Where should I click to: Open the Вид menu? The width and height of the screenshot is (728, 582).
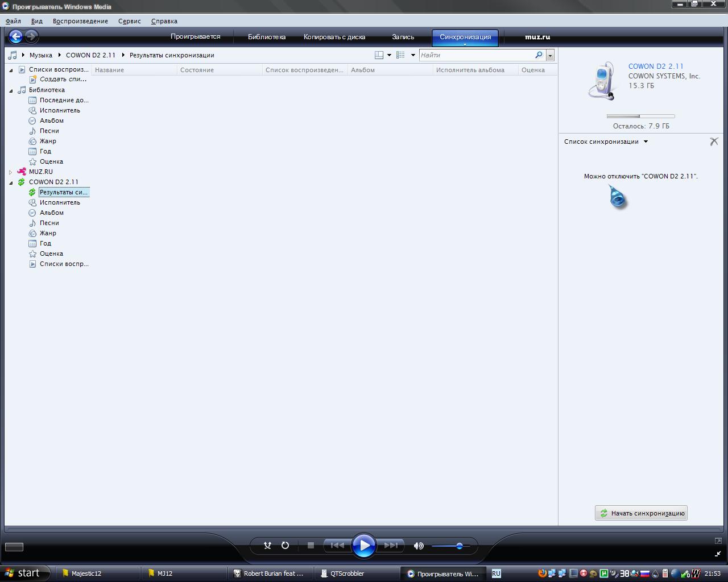click(36, 21)
